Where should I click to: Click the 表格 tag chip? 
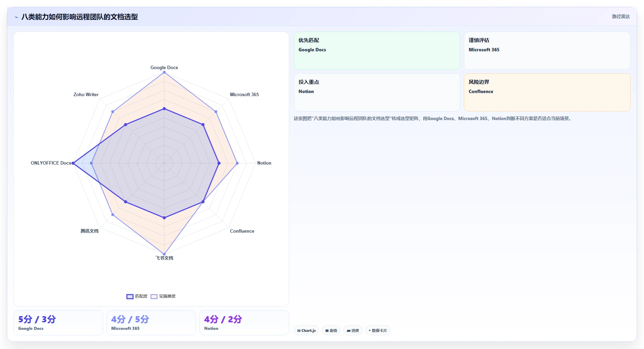pos(331,331)
